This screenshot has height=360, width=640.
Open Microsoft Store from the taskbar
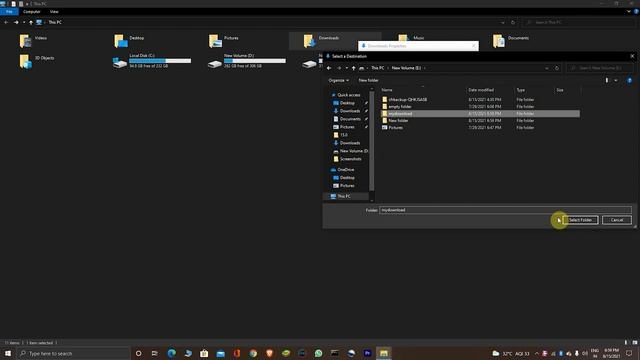click(x=204, y=353)
